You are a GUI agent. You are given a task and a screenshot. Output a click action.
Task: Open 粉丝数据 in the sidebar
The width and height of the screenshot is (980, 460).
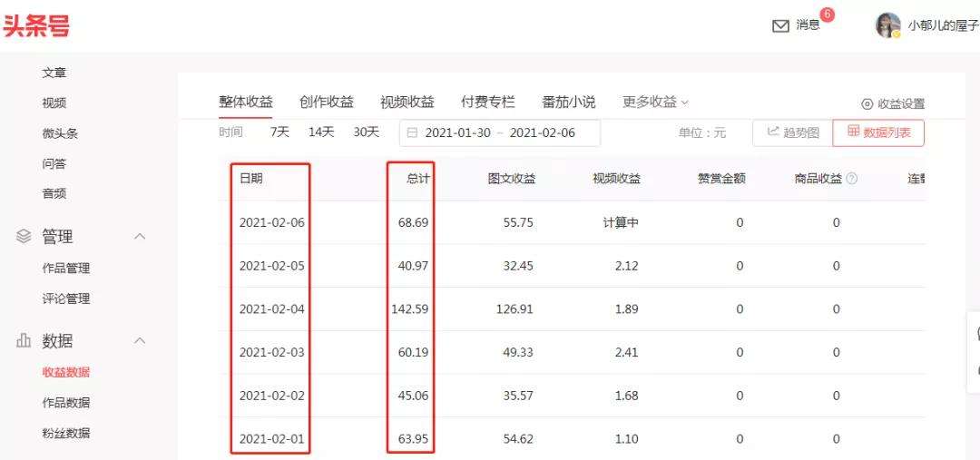coord(66,433)
